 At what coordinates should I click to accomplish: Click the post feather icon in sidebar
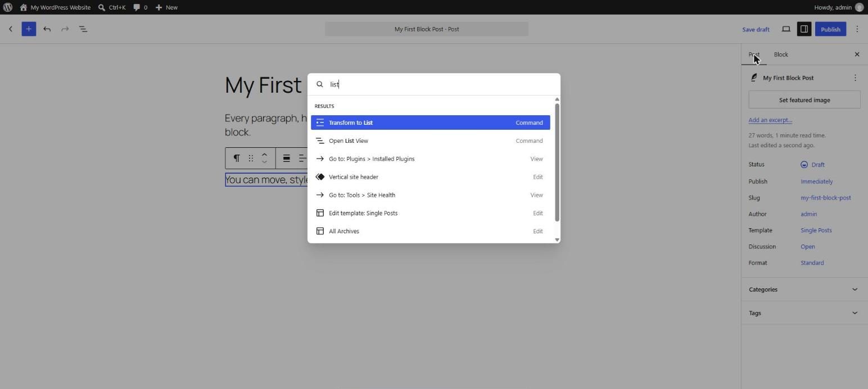pos(754,78)
